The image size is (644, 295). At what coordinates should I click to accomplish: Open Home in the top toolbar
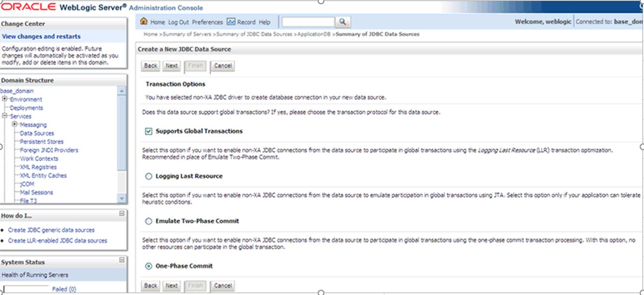157,22
